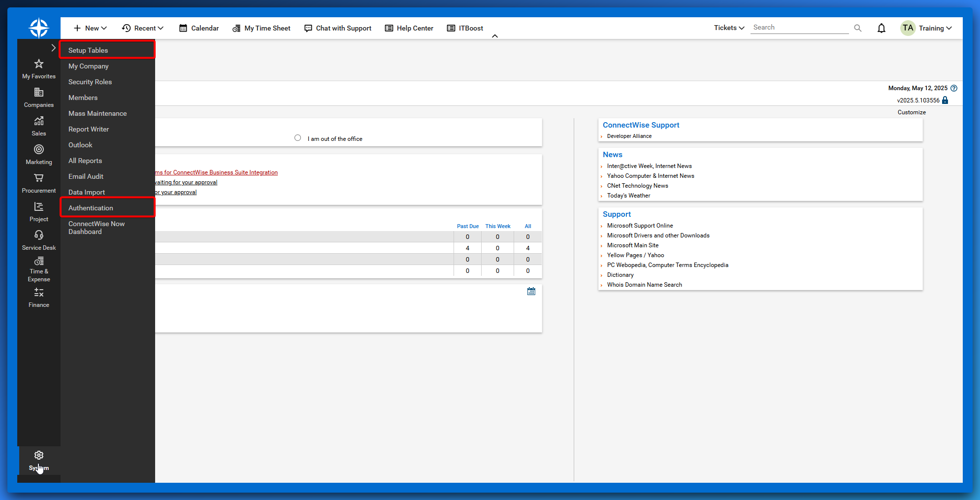This screenshot has width=980, height=500.
Task: Open the calendar icon in schedule panel
Action: pos(531,292)
